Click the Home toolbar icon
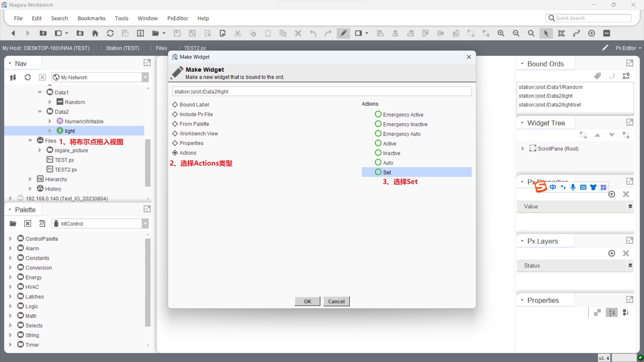This screenshot has width=644, height=362. point(95,33)
